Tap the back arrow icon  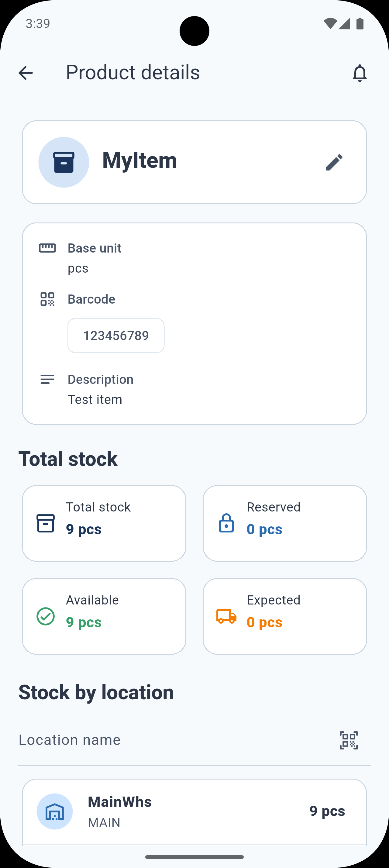[26, 73]
